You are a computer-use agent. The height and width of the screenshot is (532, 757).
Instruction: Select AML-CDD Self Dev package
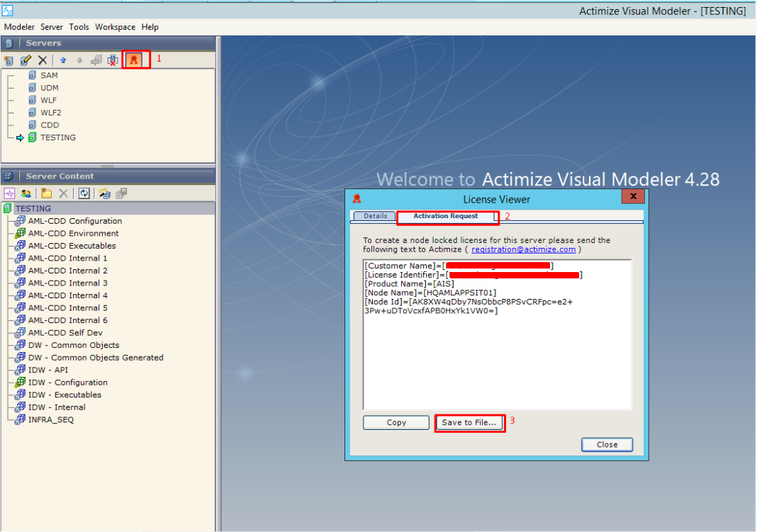click(65, 333)
